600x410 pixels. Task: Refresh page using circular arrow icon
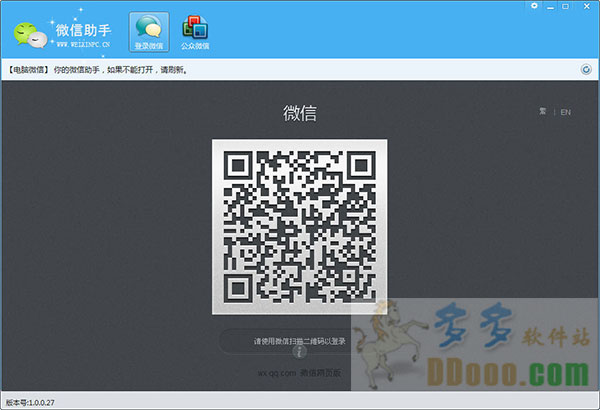tap(586, 69)
